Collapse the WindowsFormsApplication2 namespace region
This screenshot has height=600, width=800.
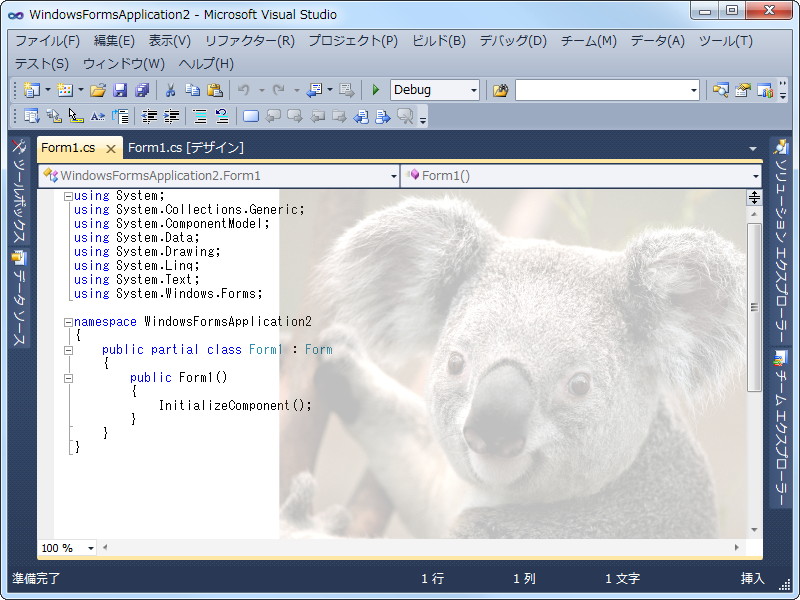click(68, 321)
